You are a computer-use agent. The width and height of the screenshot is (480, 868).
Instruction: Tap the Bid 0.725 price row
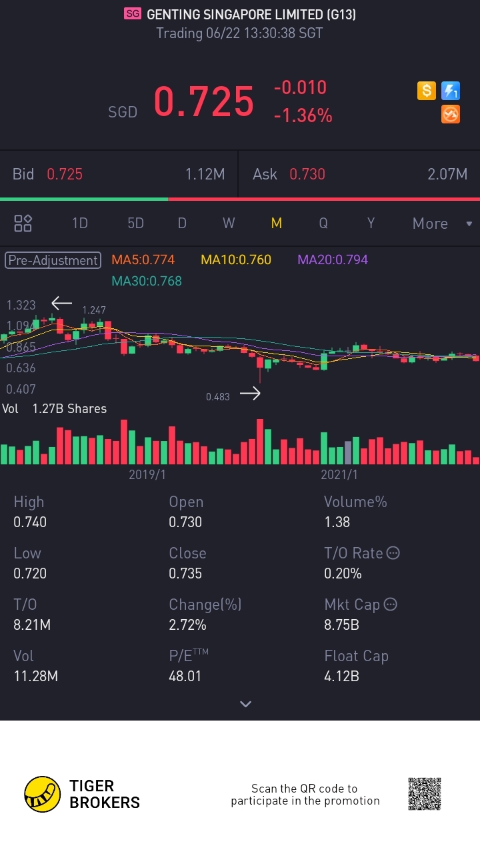tap(119, 174)
